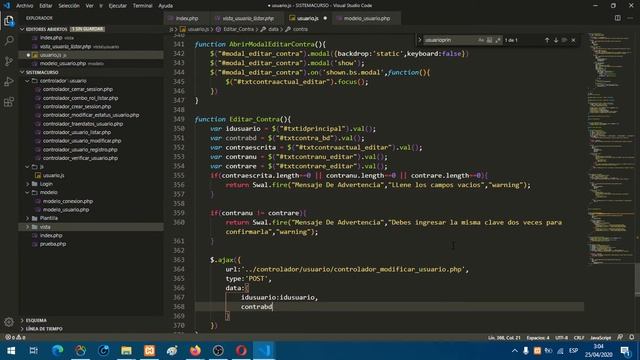
Task: Open controlador_verificar_usuario.php file
Action: (x=80, y=158)
